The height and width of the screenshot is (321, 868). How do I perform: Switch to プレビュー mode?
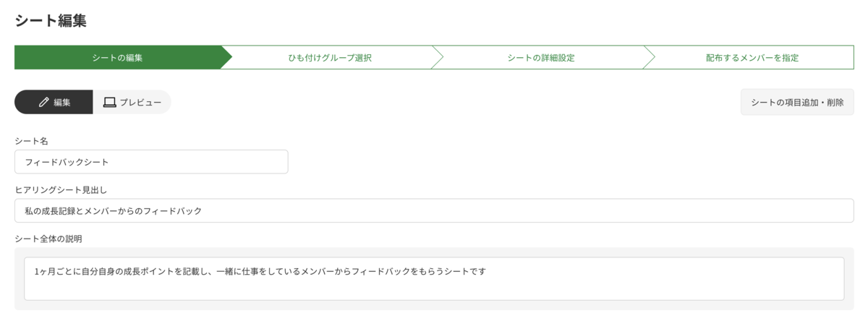click(x=132, y=102)
